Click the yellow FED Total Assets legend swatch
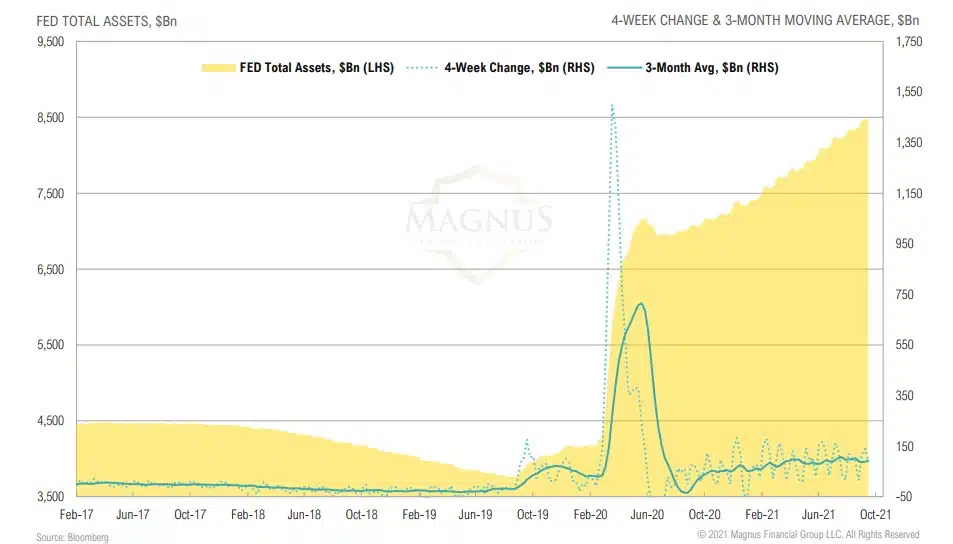This screenshot has height=544, width=953. (x=218, y=68)
